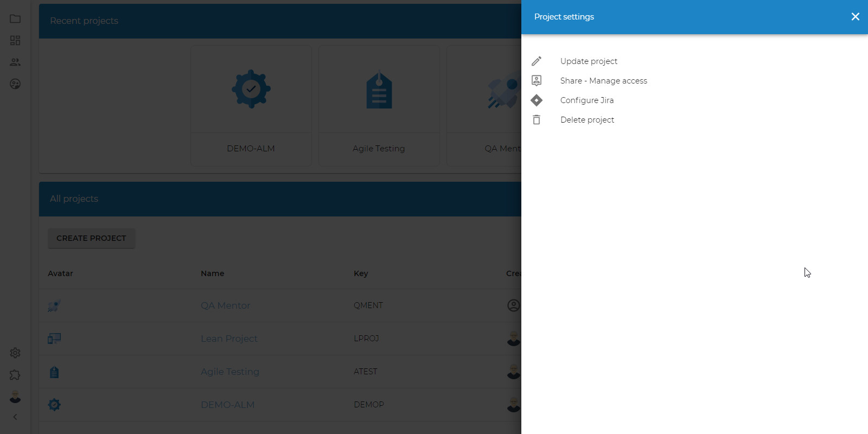Click the Project settings title

pyautogui.click(x=564, y=17)
